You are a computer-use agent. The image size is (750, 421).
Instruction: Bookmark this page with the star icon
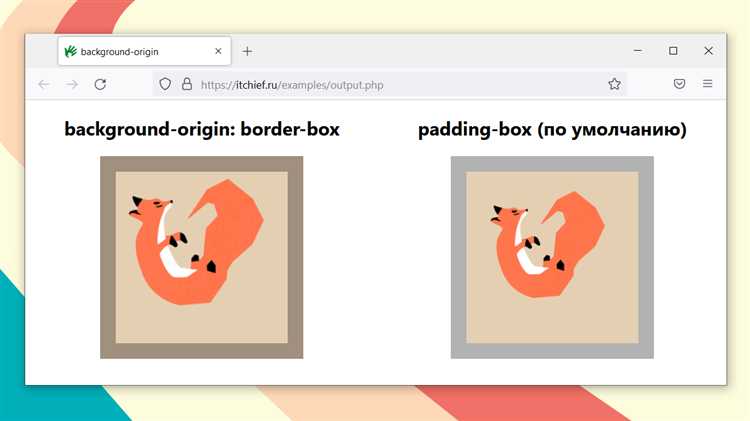click(614, 85)
